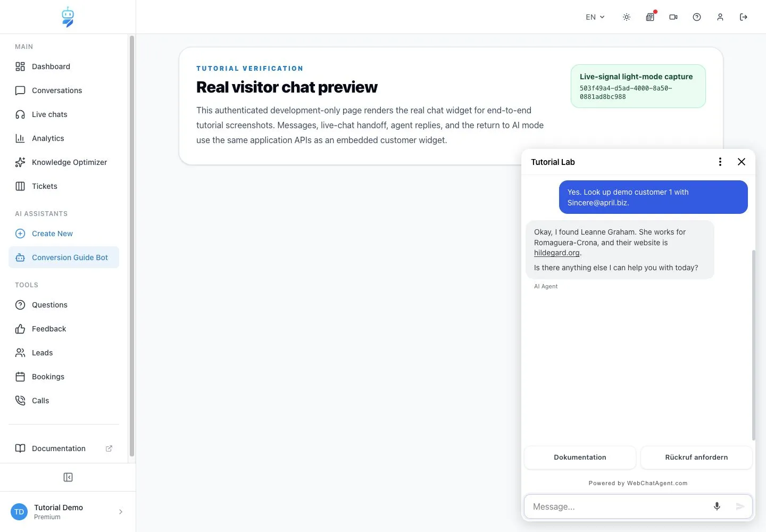The width and height of the screenshot is (766, 532).
Task: Open Live chats in the sidebar
Action: pos(64,114)
